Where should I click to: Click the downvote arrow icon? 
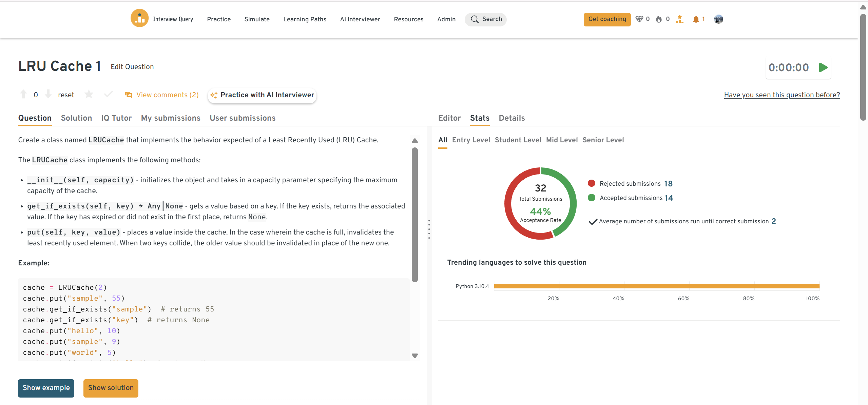click(x=48, y=94)
